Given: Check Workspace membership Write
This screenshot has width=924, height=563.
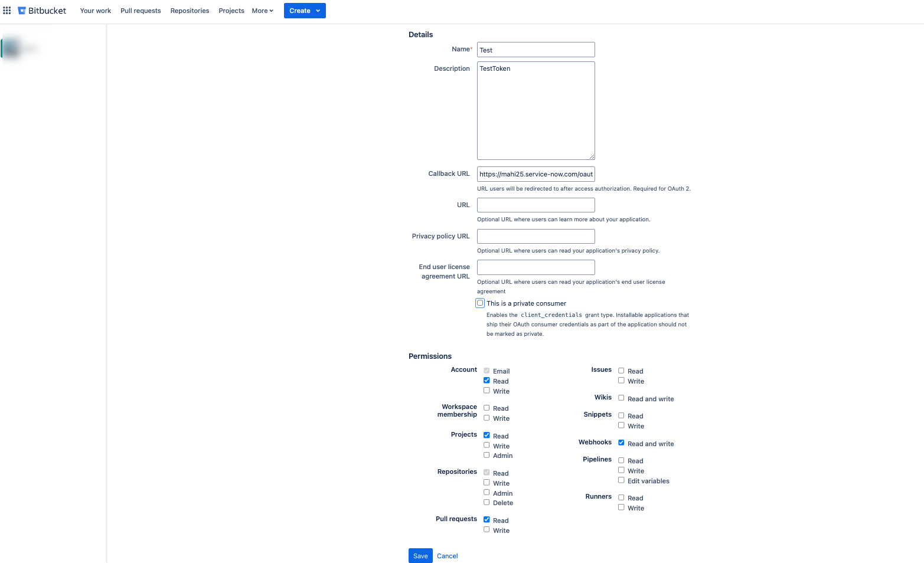Looking at the screenshot, I should tap(487, 418).
